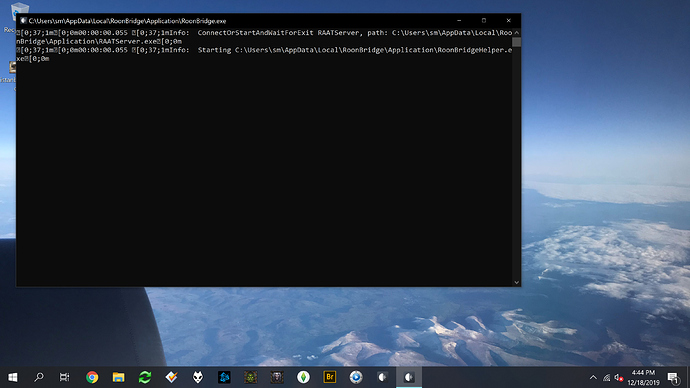Open the network Wi-Fi tray icon
Viewport: 690px width, 388px height.
pos(606,377)
